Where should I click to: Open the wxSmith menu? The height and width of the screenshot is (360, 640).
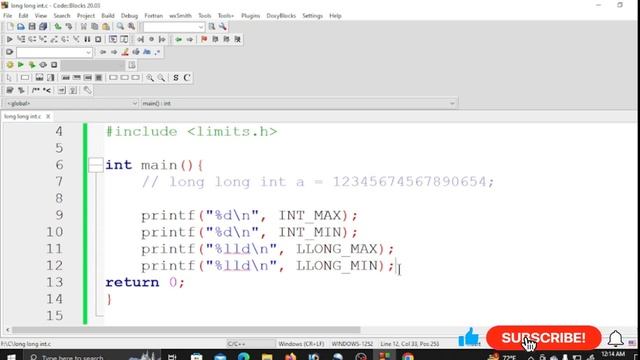tap(180, 16)
